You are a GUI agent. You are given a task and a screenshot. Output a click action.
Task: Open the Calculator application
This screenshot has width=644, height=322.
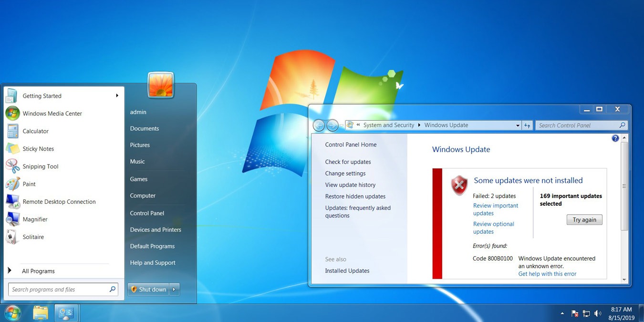pos(36,131)
